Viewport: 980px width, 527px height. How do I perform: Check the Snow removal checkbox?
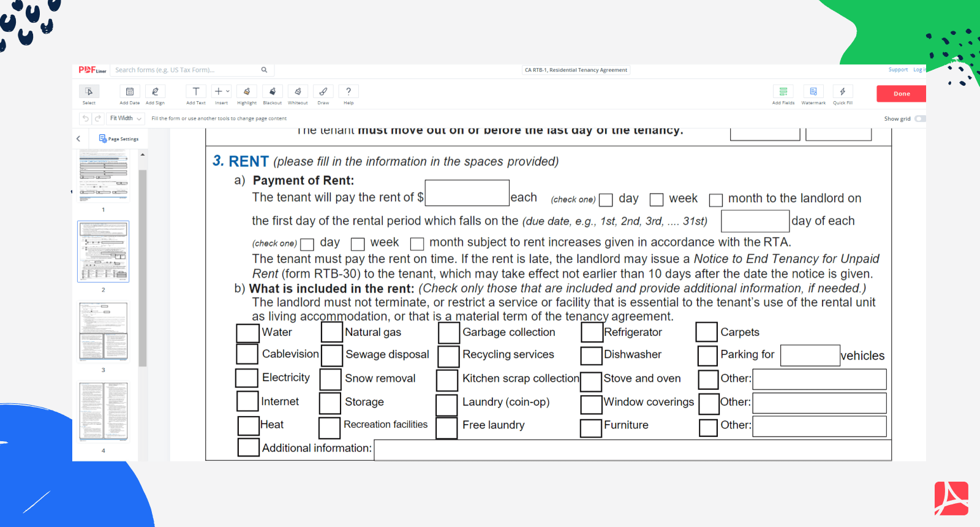(x=330, y=379)
